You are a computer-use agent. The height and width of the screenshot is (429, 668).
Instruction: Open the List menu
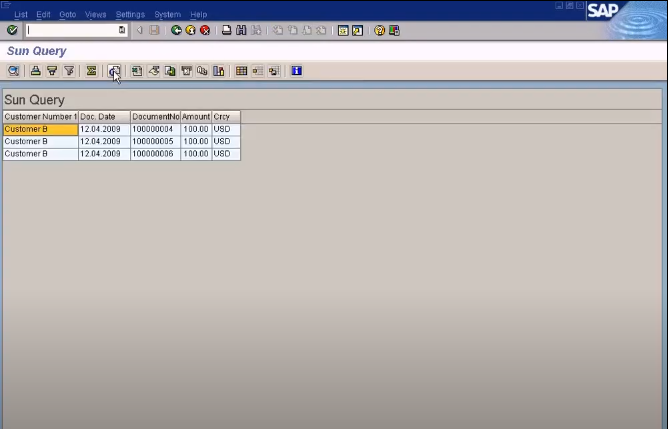[x=20, y=14]
